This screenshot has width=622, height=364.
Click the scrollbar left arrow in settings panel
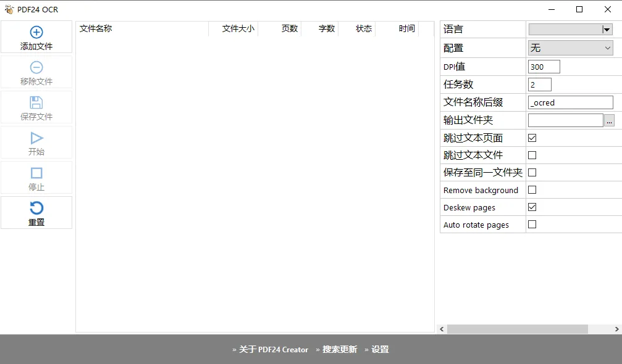click(x=442, y=329)
